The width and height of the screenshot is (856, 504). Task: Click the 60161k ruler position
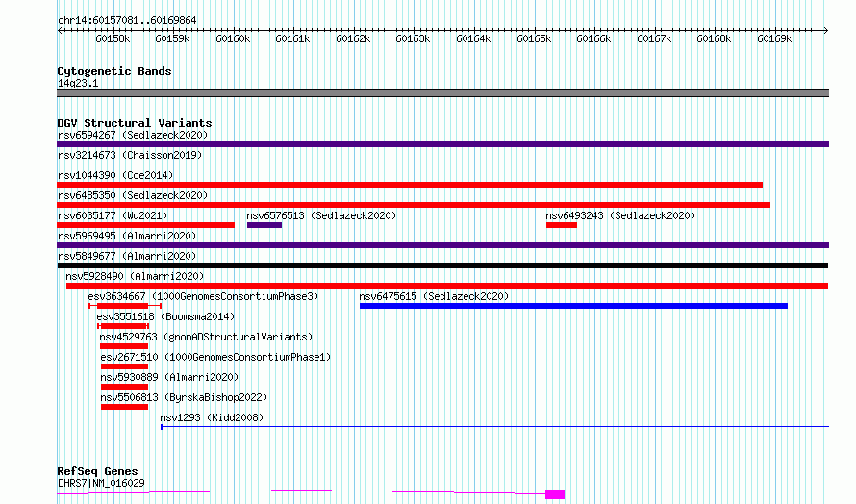(x=292, y=38)
